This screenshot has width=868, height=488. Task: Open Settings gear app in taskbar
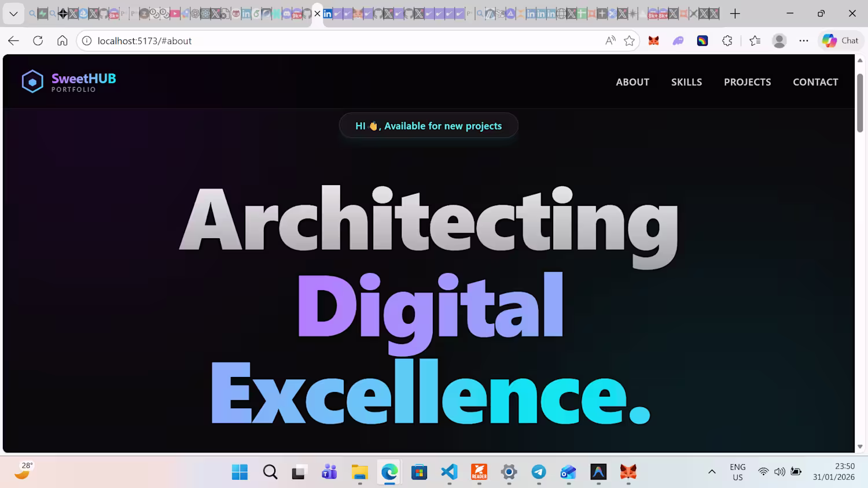[509, 472]
